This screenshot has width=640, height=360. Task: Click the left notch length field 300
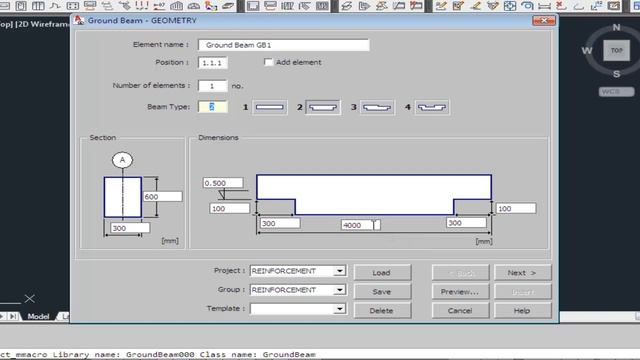[280, 223]
